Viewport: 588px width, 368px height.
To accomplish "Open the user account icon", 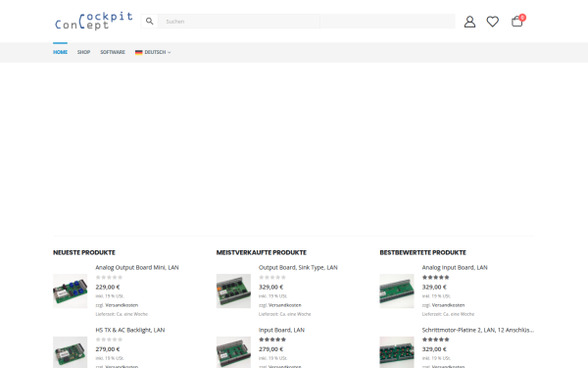I will click(469, 22).
